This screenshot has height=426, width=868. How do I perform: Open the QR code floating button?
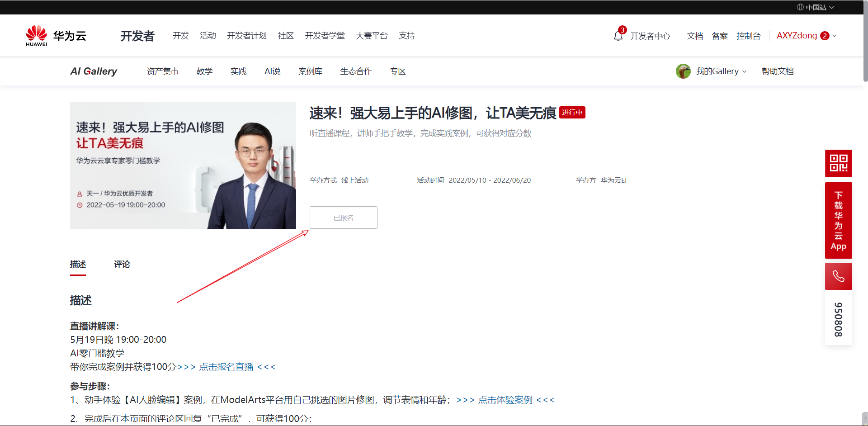coord(839,163)
